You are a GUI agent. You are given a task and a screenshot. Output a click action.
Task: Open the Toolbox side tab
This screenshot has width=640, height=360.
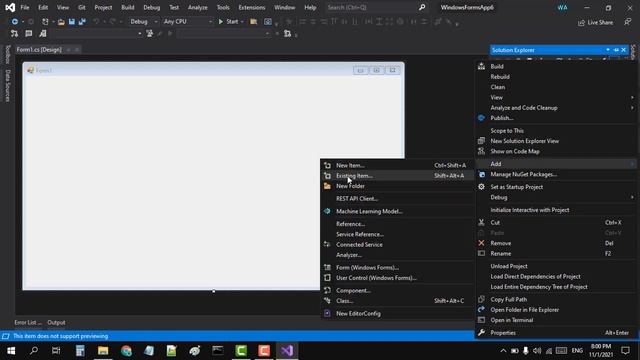7,54
